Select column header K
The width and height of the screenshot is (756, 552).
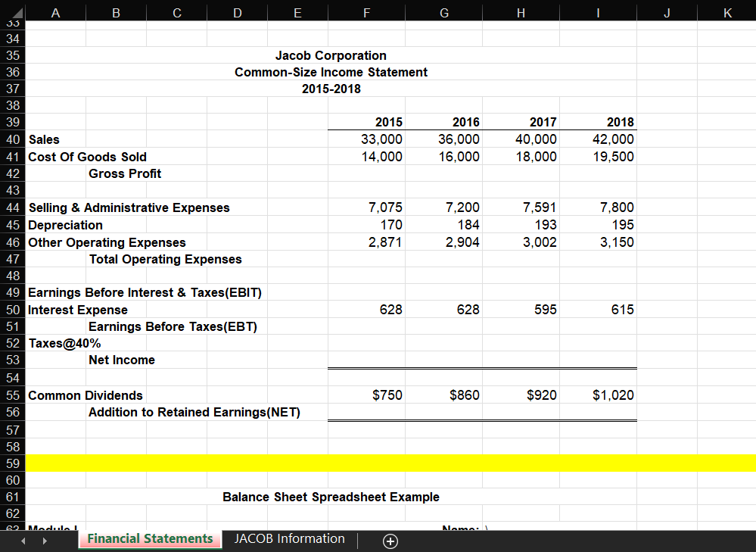tap(726, 13)
